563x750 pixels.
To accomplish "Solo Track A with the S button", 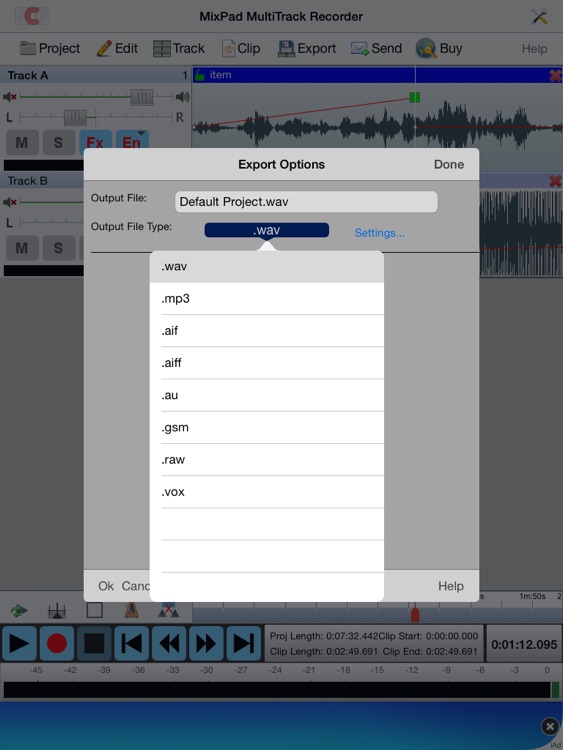I will tap(58, 143).
